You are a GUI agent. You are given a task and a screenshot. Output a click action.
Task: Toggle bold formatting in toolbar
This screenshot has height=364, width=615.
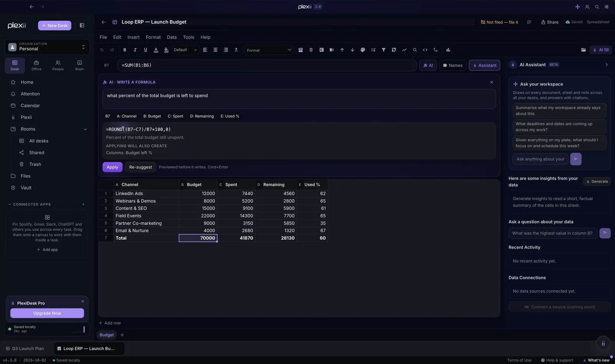tap(125, 50)
